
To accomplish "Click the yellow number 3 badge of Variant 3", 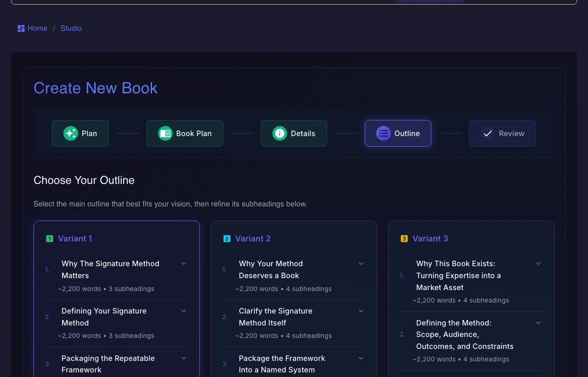I will coord(404,239).
